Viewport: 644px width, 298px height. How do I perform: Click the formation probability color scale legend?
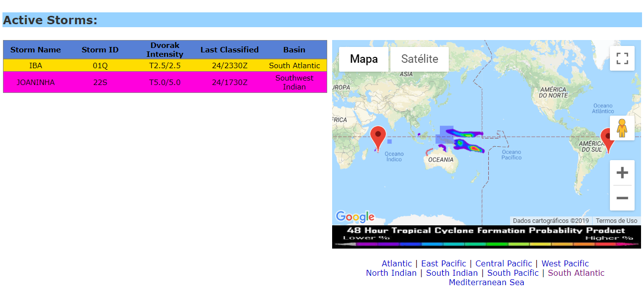point(487,243)
